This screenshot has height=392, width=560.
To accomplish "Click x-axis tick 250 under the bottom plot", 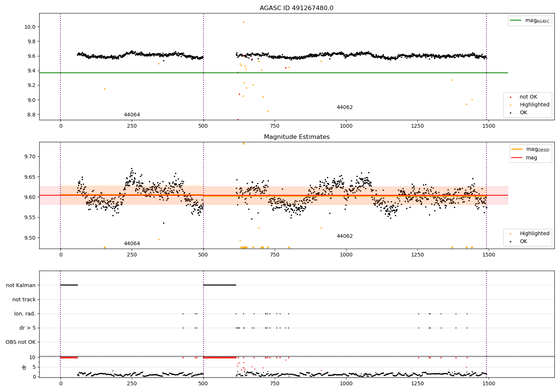I will point(132,384).
